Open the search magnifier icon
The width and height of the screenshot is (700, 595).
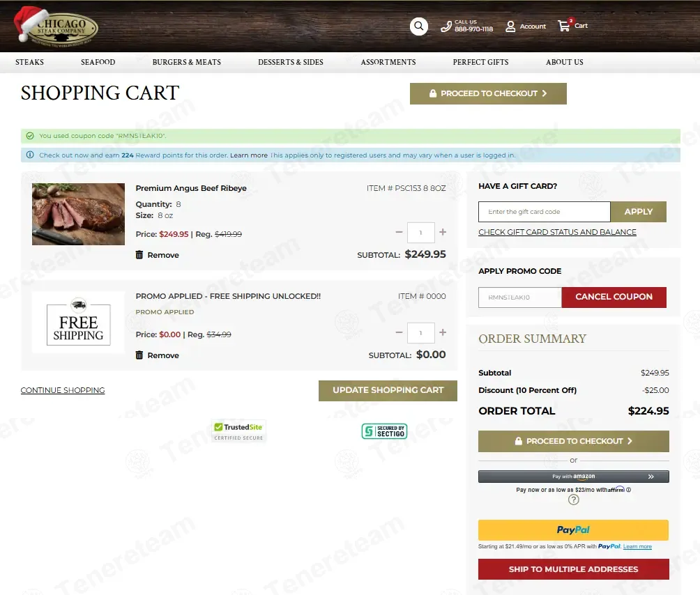coord(419,26)
